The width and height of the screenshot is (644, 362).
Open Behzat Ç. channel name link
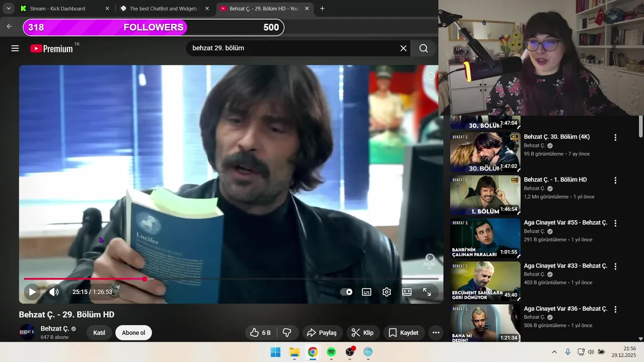pyautogui.click(x=55, y=328)
